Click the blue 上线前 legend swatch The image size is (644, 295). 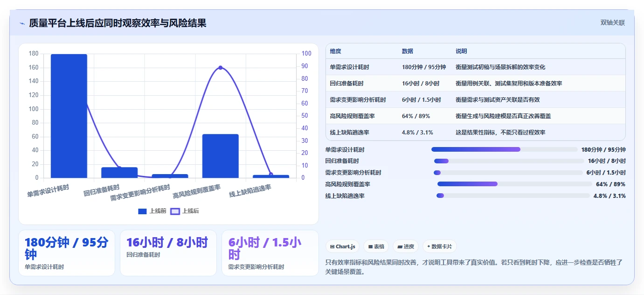(142, 211)
